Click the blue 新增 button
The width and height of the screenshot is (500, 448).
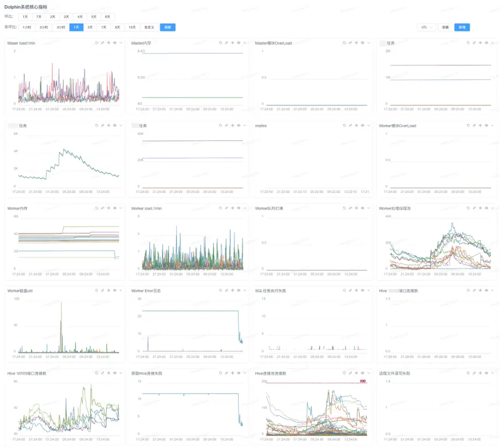461,27
